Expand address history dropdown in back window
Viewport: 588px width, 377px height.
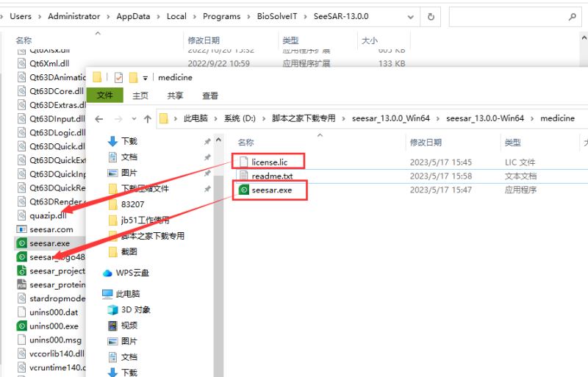pos(411,17)
